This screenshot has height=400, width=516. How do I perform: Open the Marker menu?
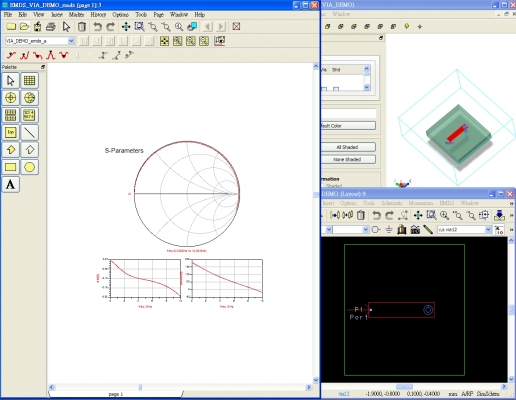click(x=76, y=15)
